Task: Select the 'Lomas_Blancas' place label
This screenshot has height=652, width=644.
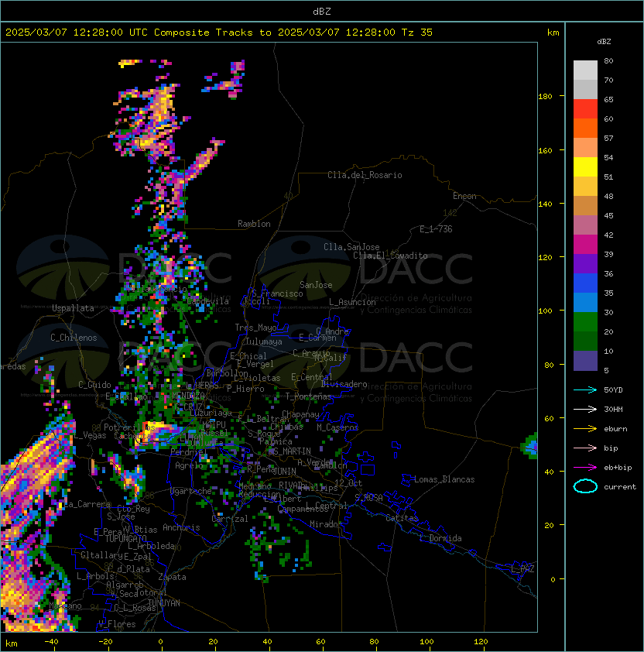Action: tap(444, 479)
